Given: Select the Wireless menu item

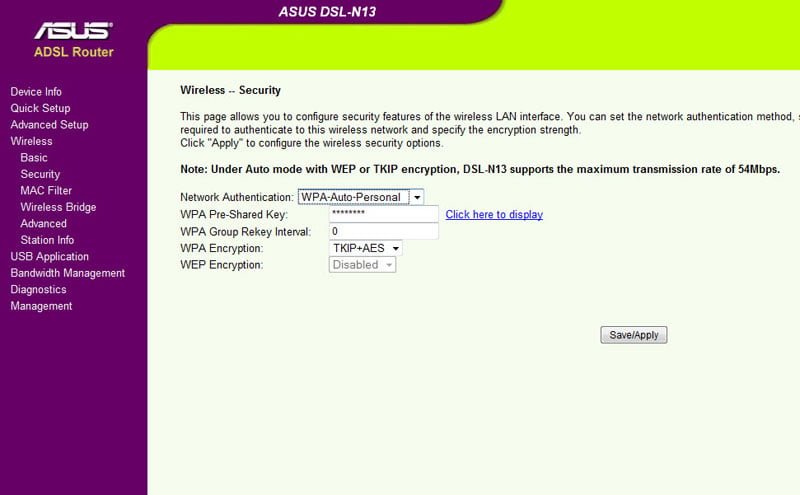Looking at the screenshot, I should click(x=31, y=141).
